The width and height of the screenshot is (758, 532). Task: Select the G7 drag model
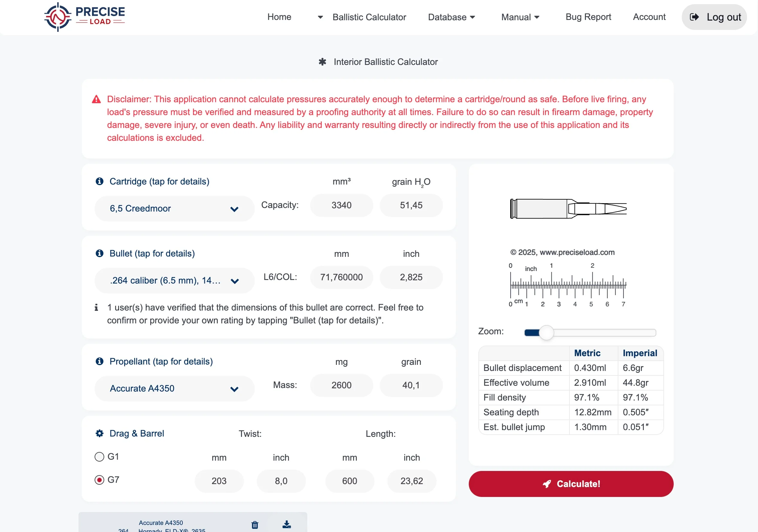click(x=99, y=480)
